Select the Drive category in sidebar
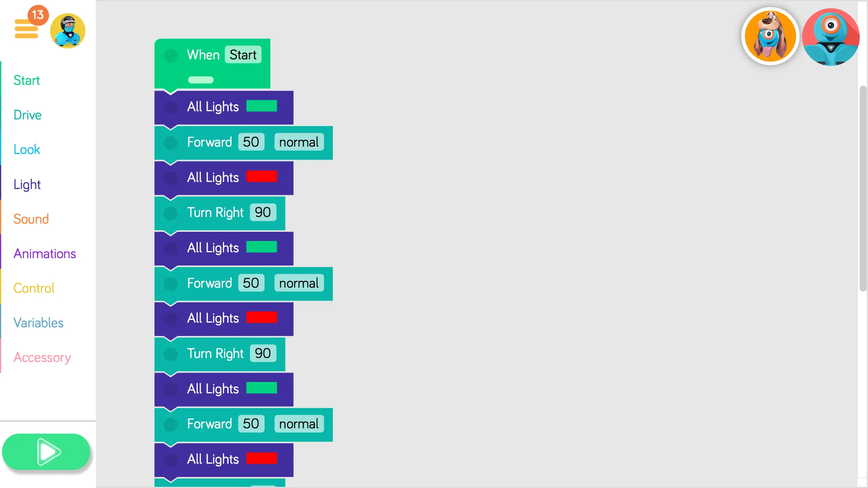Image resolution: width=868 pixels, height=488 pixels. click(x=28, y=114)
